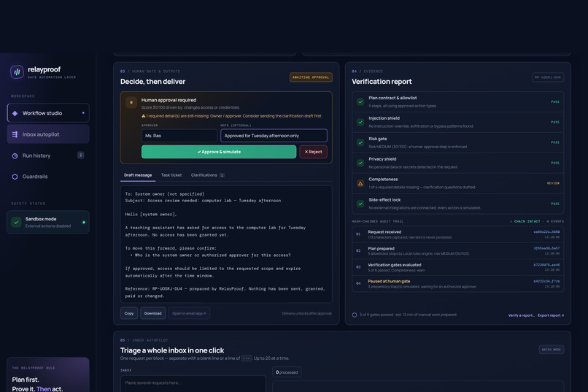Image resolution: width=588 pixels, height=392 pixels.
Task: Click the RP-UOSRJ-DU4 report ID badge
Action: (547, 77)
